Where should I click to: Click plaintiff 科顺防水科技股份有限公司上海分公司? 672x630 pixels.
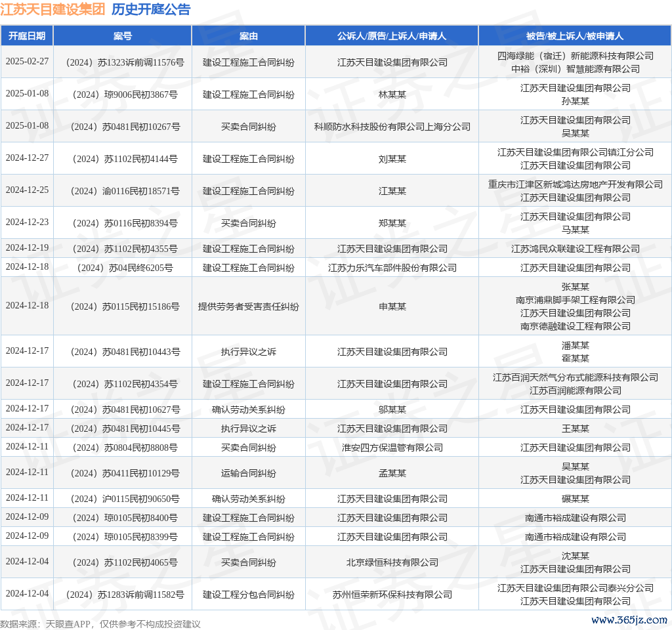click(x=392, y=127)
